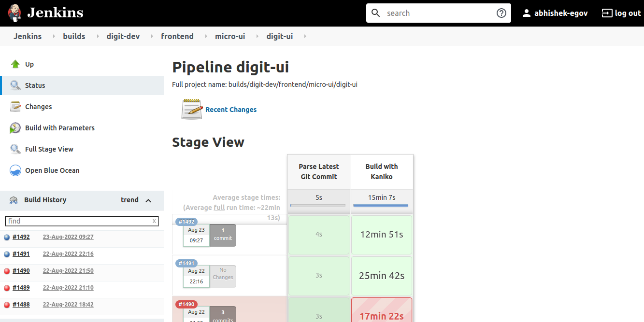Click the Changes notepad icon

point(15,107)
